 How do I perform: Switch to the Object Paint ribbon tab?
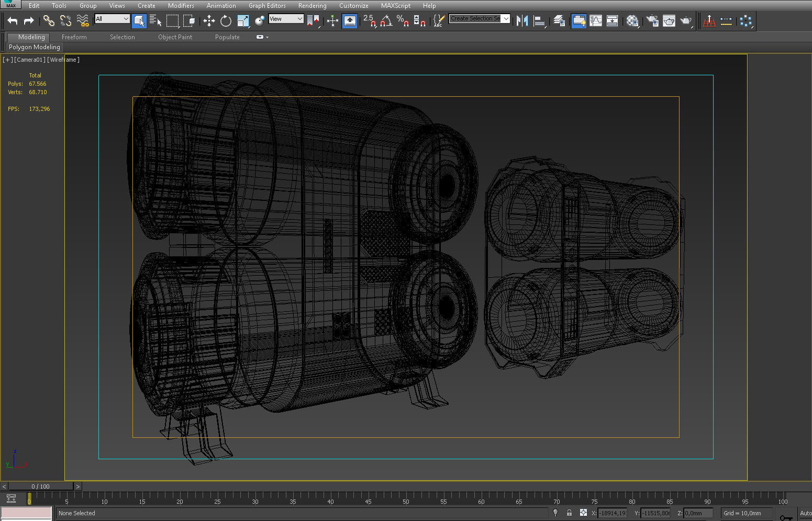175,37
